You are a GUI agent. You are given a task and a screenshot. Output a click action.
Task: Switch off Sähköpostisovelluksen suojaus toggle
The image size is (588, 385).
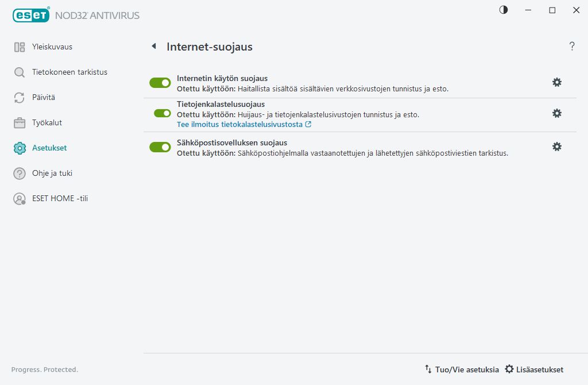coord(160,147)
